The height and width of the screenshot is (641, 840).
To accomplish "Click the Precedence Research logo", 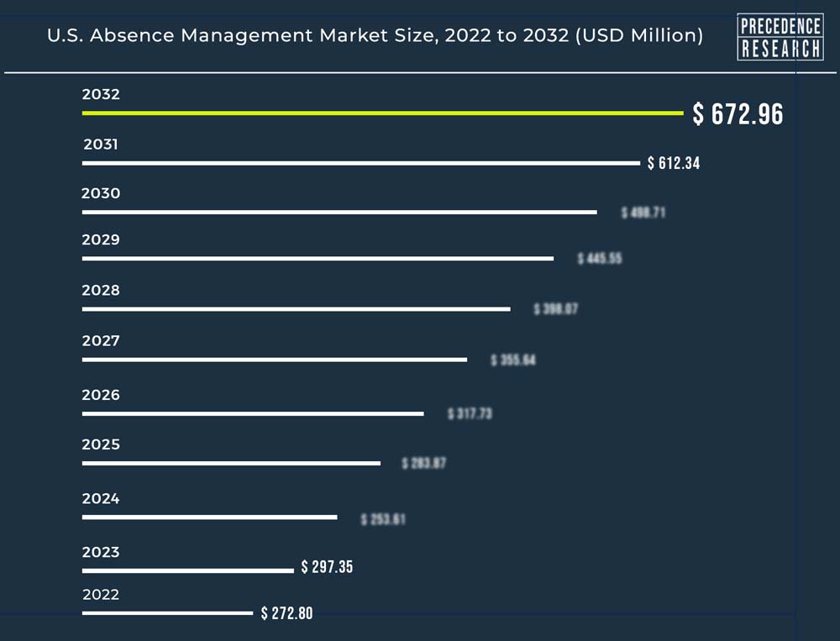I will click(x=780, y=37).
